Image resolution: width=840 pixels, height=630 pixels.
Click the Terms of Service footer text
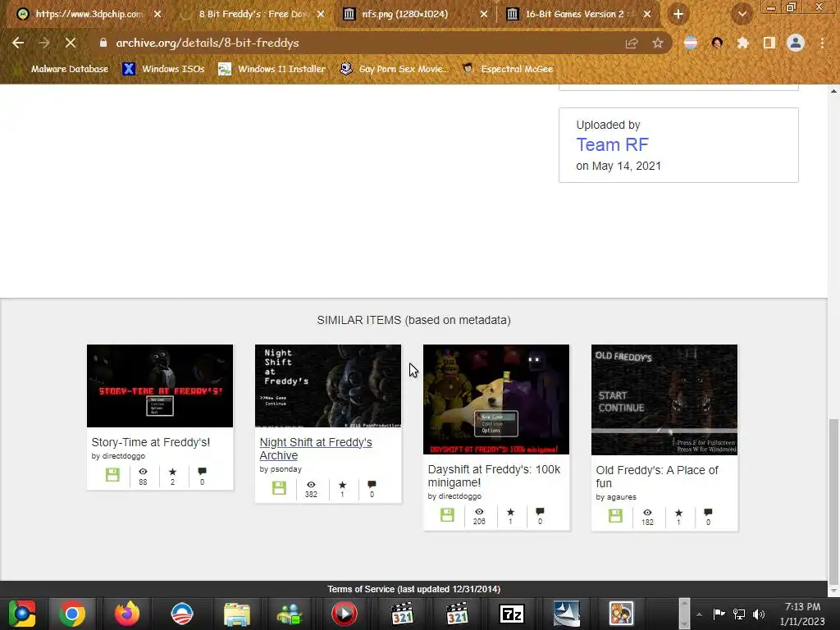coord(414,589)
